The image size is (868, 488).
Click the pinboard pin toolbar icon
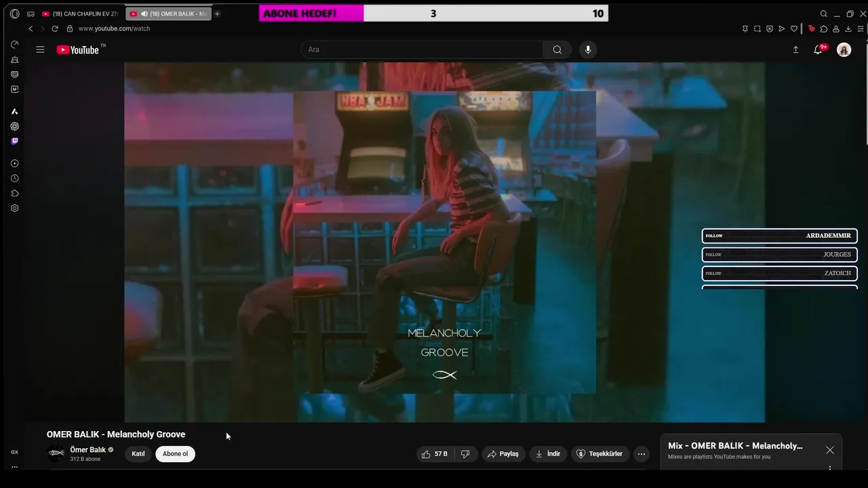point(745,28)
